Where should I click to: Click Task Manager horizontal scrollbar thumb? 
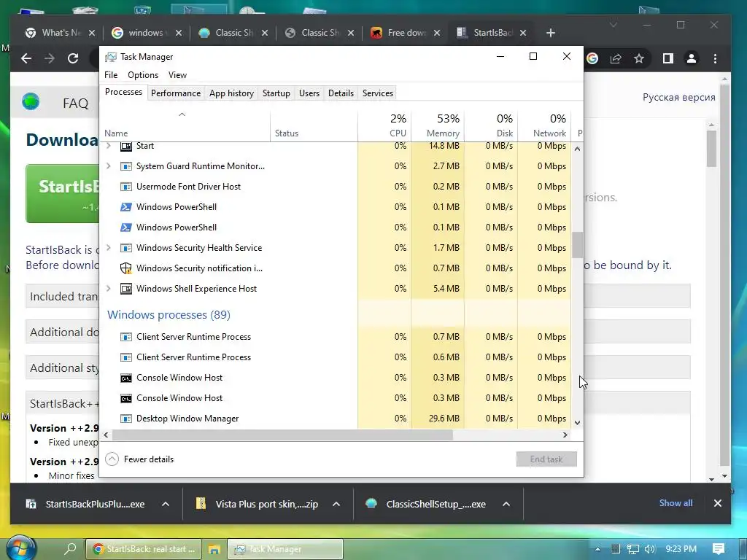click(x=282, y=435)
